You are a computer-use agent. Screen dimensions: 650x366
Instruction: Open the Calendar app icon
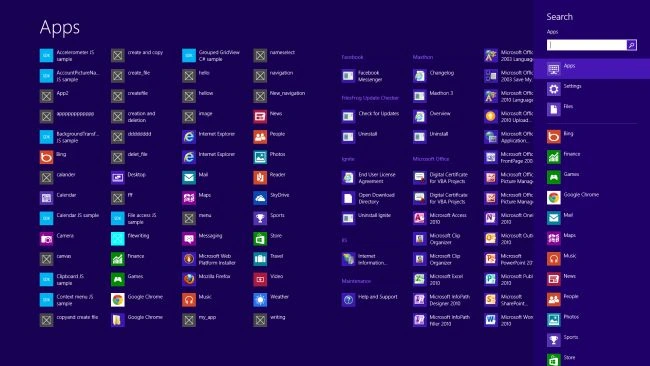pyautogui.click(x=46, y=198)
